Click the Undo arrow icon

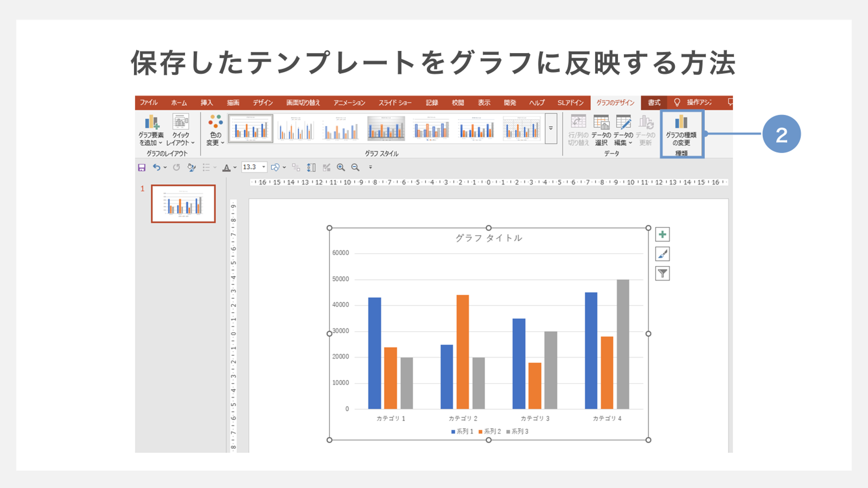[156, 167]
